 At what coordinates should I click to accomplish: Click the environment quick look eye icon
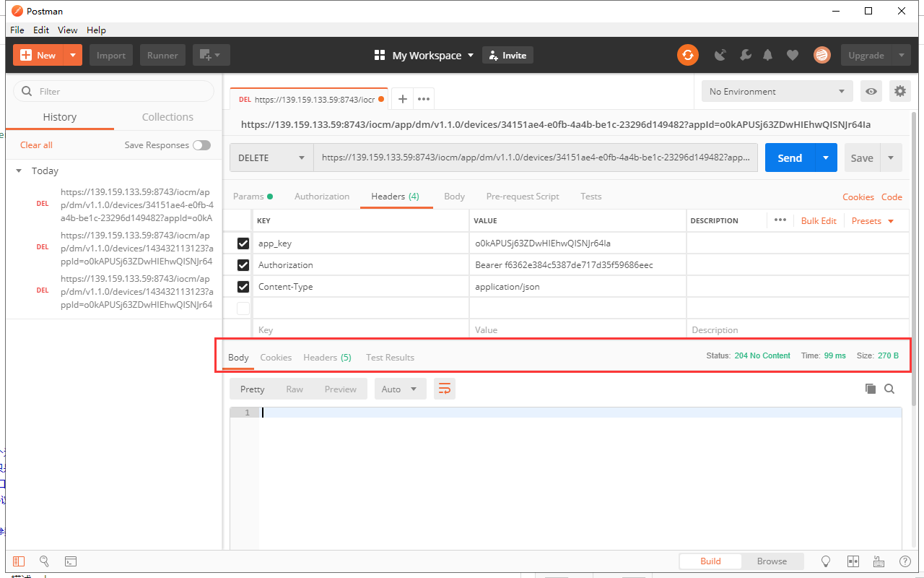[x=872, y=91]
